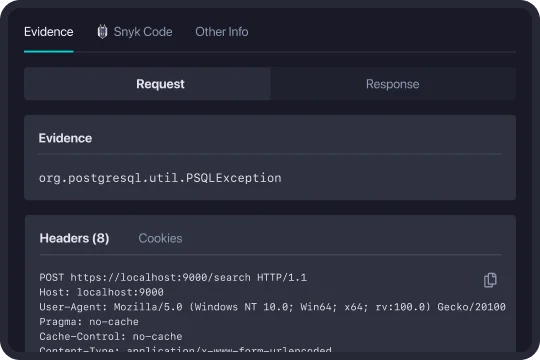Click the Pragma: no-cache header line
This screenshot has width=540, height=360.
(89, 321)
